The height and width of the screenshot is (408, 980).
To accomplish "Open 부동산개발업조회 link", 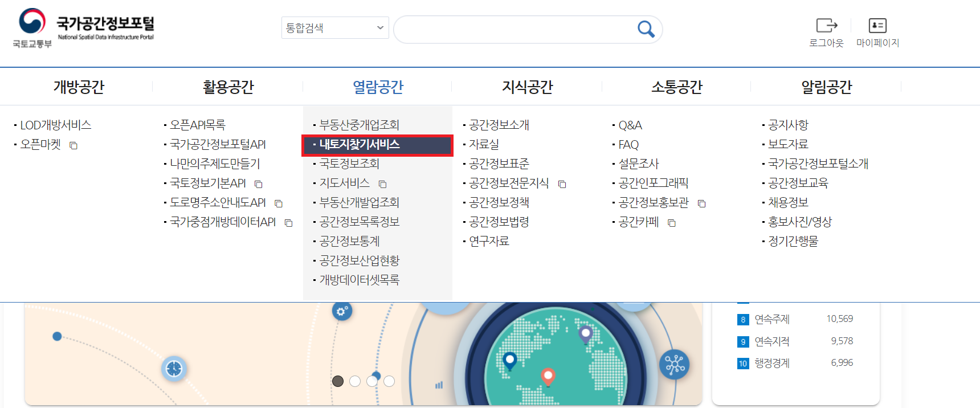I will point(360,202).
